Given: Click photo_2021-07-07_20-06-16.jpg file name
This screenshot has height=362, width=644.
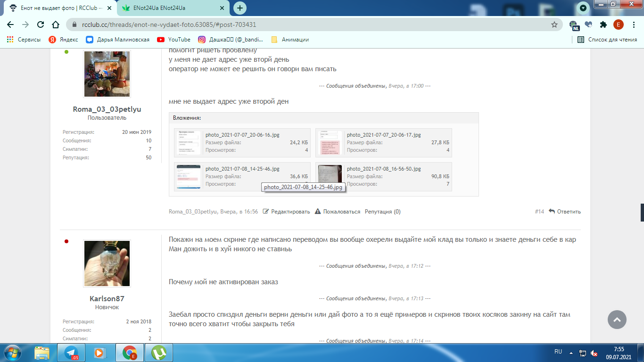Looking at the screenshot, I should 242,135.
